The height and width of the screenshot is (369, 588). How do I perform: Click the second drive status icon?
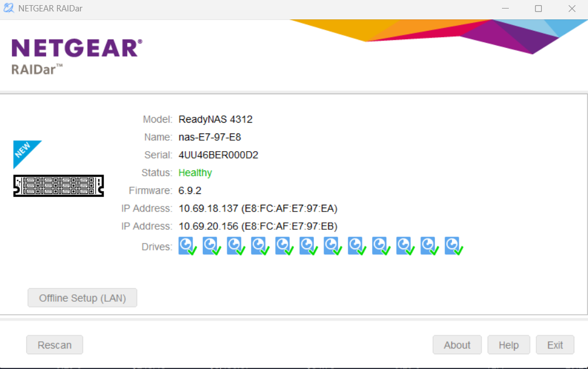pyautogui.click(x=212, y=246)
